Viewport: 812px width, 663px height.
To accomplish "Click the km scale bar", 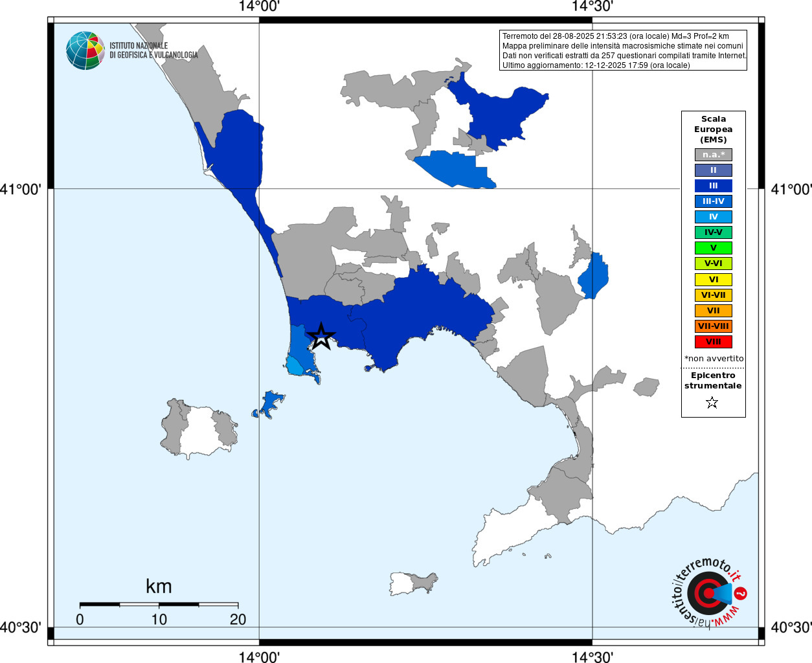I will coord(159,605).
